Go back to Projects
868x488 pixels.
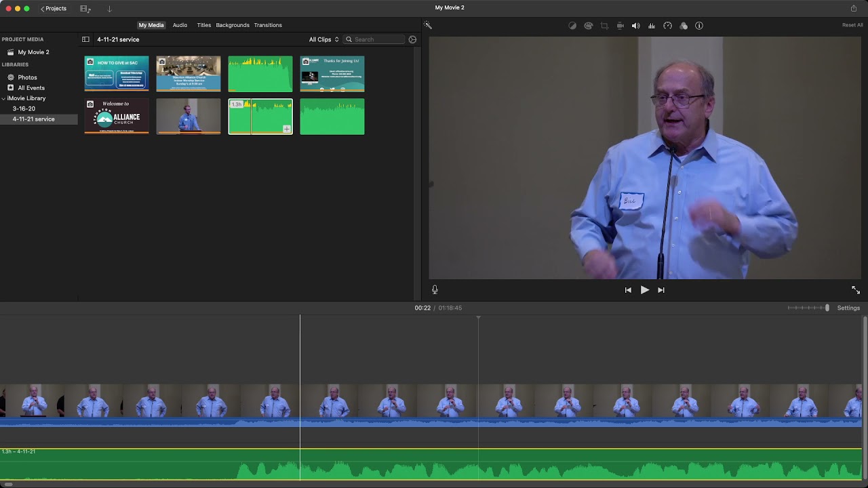coord(54,9)
